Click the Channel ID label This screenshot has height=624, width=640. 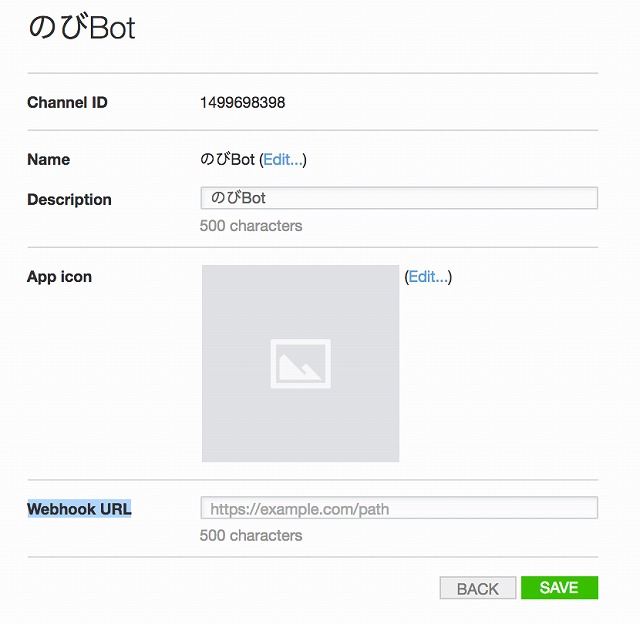[67, 102]
